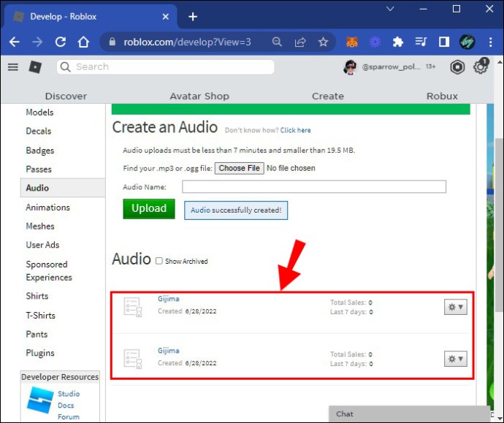Click the page vertical scrollbar
The height and width of the screenshot is (423, 504).
click(x=499, y=225)
